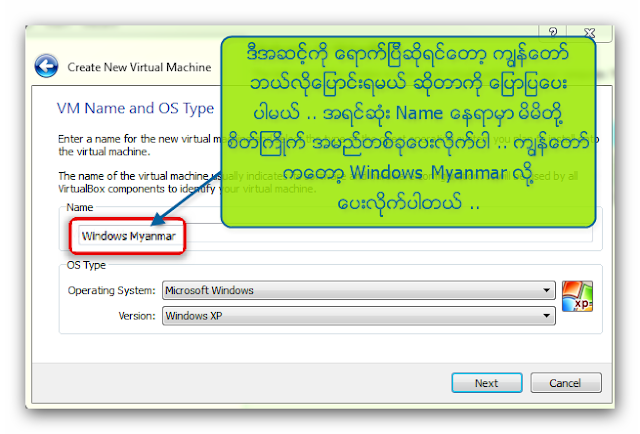Click the Version label
The height and width of the screenshot is (434, 640).
(x=137, y=316)
